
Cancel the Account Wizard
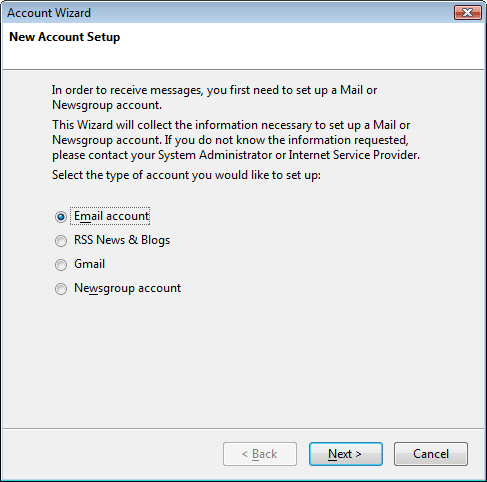click(x=431, y=454)
